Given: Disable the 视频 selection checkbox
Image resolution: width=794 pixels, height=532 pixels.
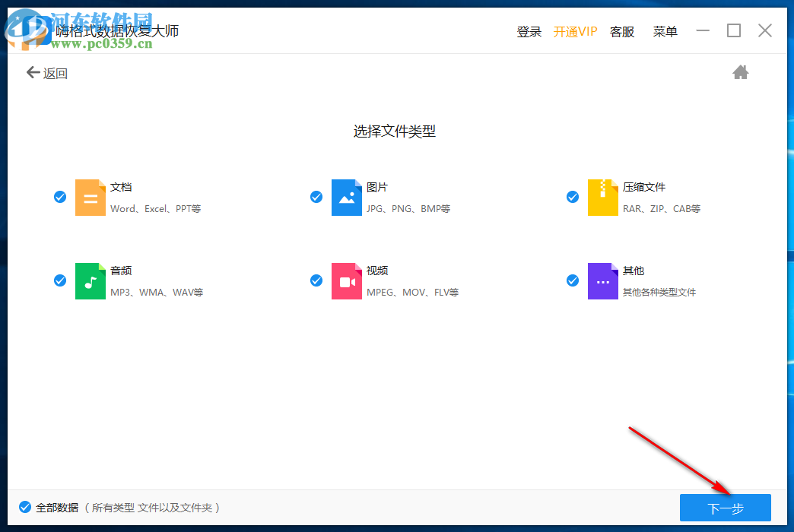Looking at the screenshot, I should tap(316, 280).
